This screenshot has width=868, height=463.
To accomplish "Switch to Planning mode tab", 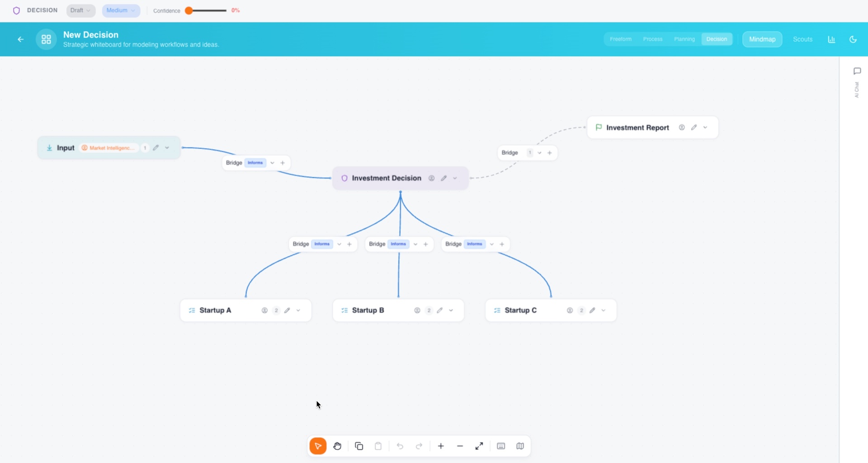I will tap(684, 39).
